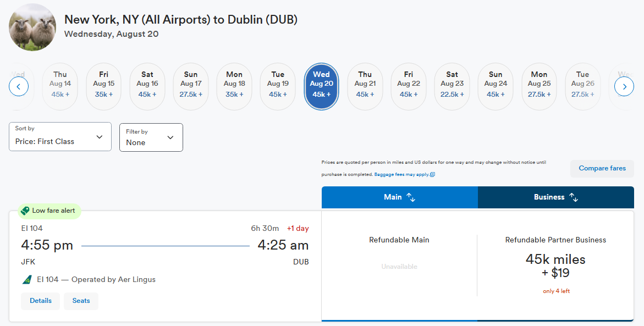
Task: Open the Sort by Price dropdown
Action: coord(60,137)
